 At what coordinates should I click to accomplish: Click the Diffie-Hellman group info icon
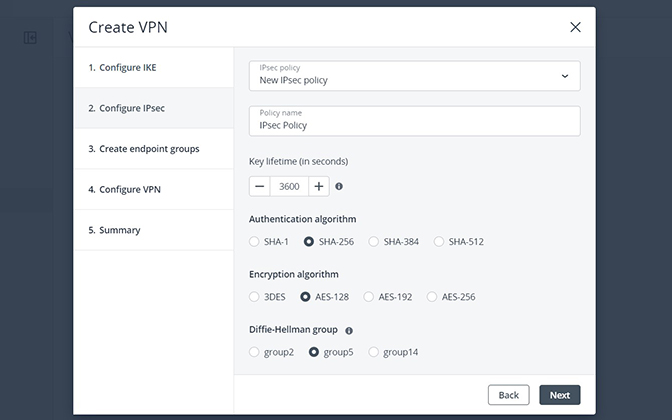point(349,330)
